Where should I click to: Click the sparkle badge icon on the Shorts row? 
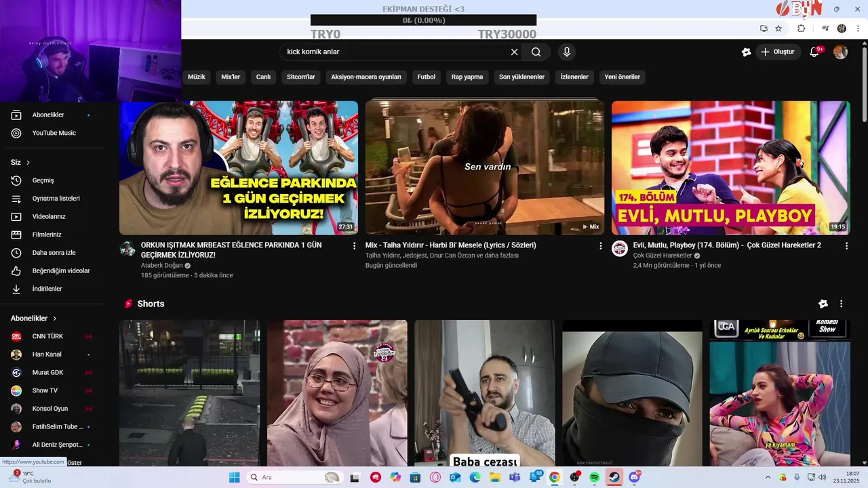pyautogui.click(x=823, y=304)
